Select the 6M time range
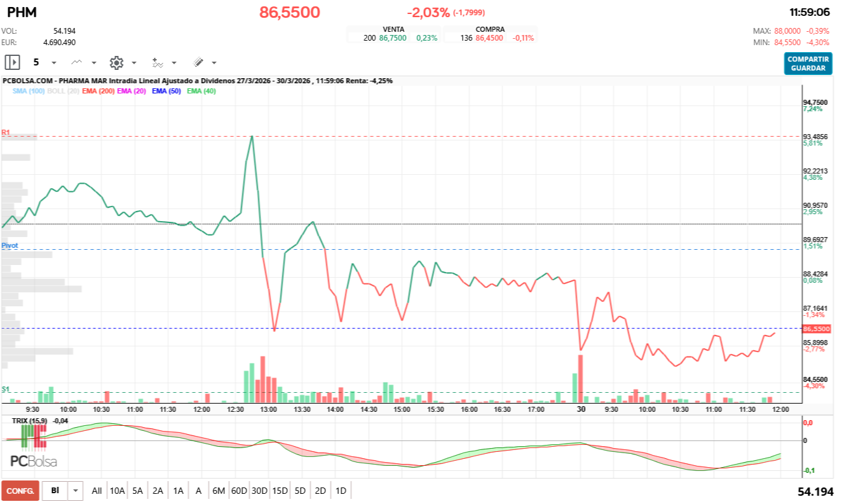 pyautogui.click(x=219, y=491)
